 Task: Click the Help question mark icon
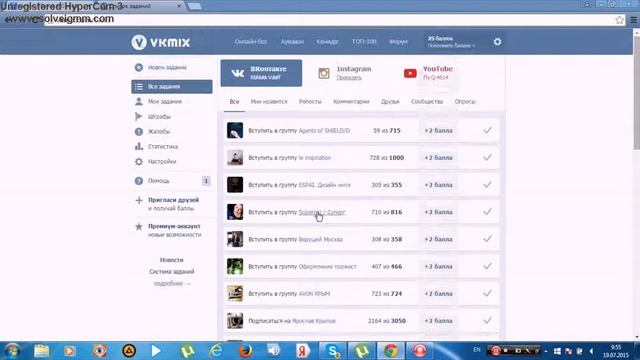pyautogui.click(x=139, y=181)
